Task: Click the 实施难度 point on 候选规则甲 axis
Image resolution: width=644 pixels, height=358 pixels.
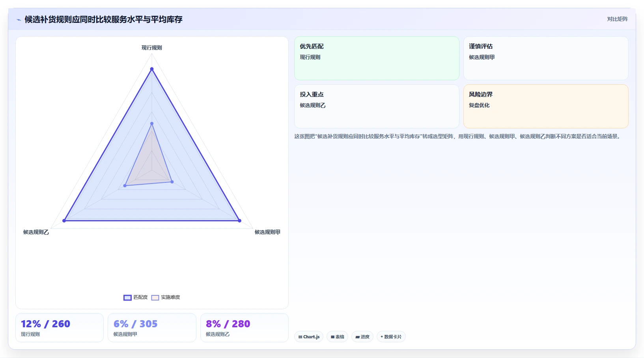Action: (x=172, y=182)
